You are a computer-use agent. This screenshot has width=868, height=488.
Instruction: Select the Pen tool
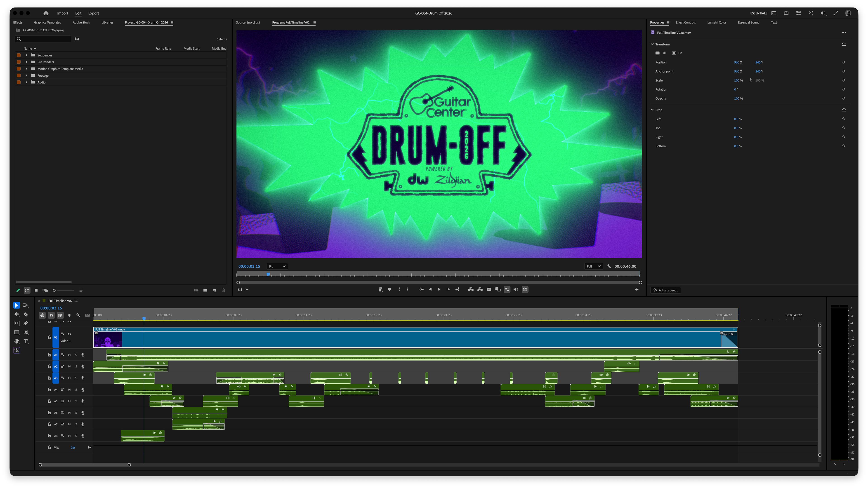[x=26, y=323]
